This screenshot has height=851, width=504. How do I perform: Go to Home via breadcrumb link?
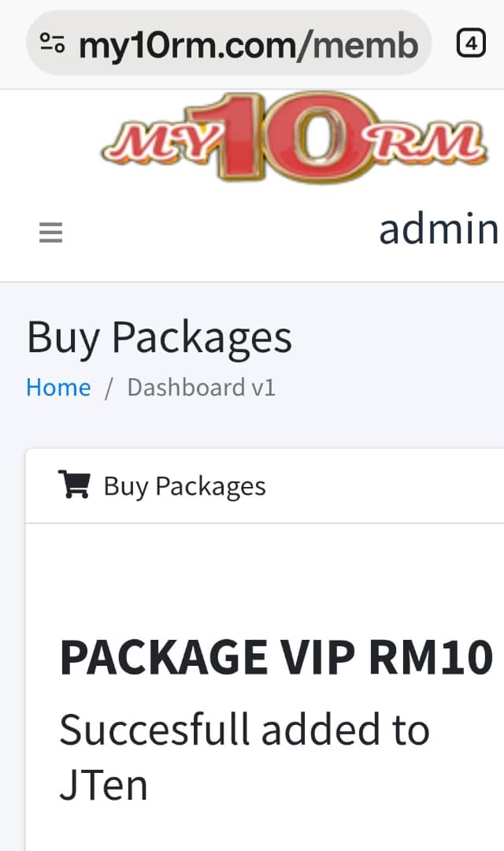tap(58, 388)
